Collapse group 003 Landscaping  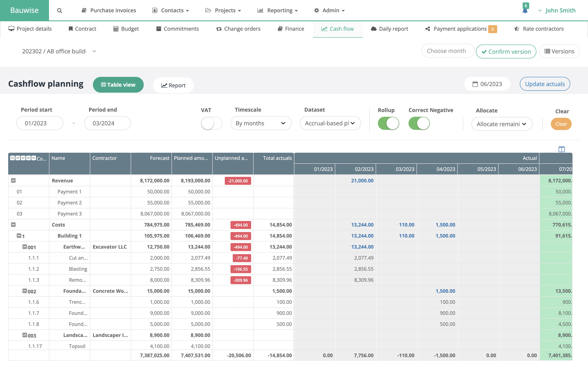click(24, 335)
